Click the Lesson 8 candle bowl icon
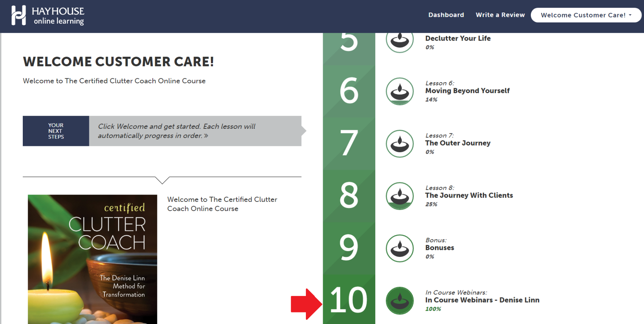This screenshot has width=644, height=324. (399, 196)
